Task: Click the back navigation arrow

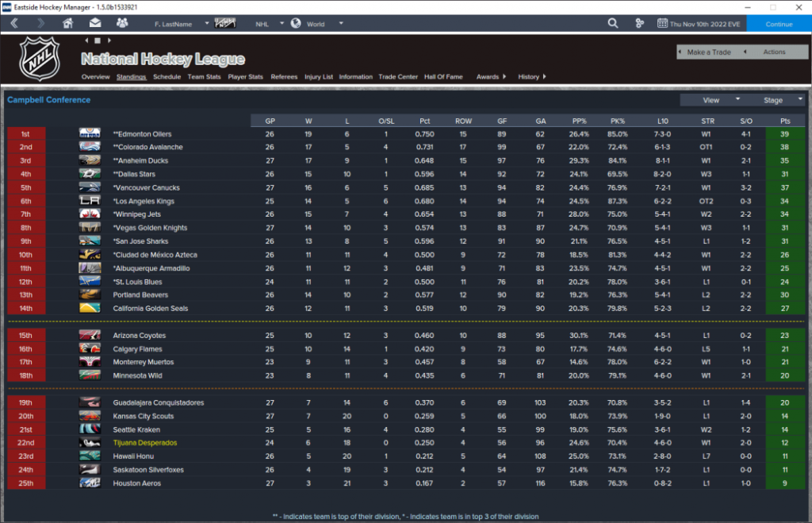Action: click(14, 24)
